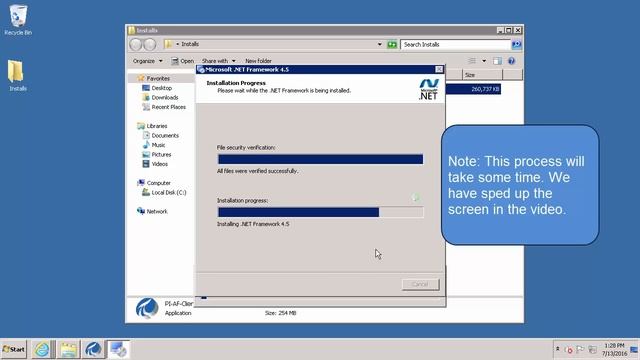Screen dimensions: 640x360
Task: Click the Size column header
Action: (x=482, y=75)
